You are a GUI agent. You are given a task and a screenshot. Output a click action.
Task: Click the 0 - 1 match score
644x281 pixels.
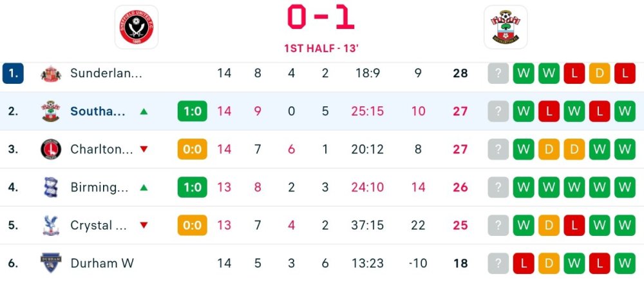point(321,18)
